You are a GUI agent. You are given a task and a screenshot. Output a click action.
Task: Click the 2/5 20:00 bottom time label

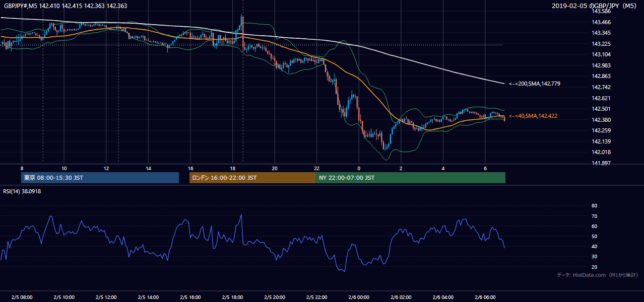point(275,297)
